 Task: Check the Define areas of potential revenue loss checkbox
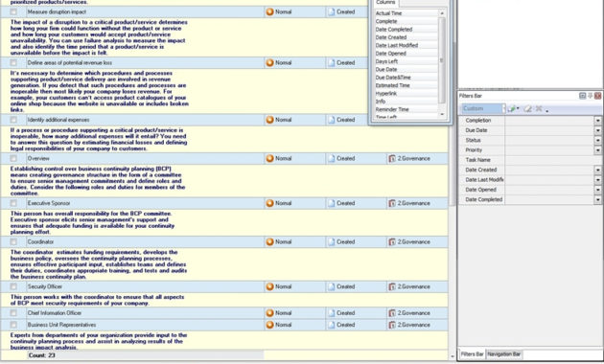pyautogui.click(x=13, y=62)
